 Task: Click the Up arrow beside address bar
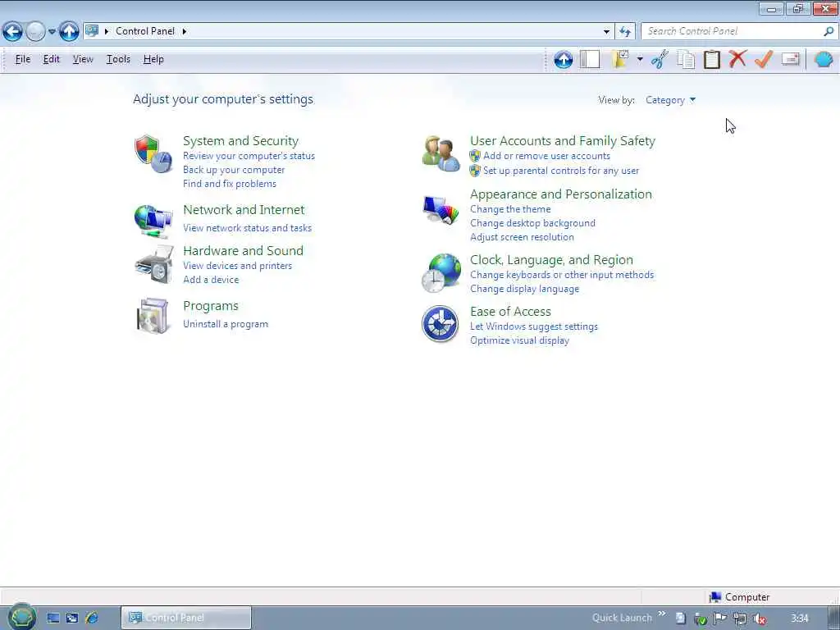pos(69,32)
